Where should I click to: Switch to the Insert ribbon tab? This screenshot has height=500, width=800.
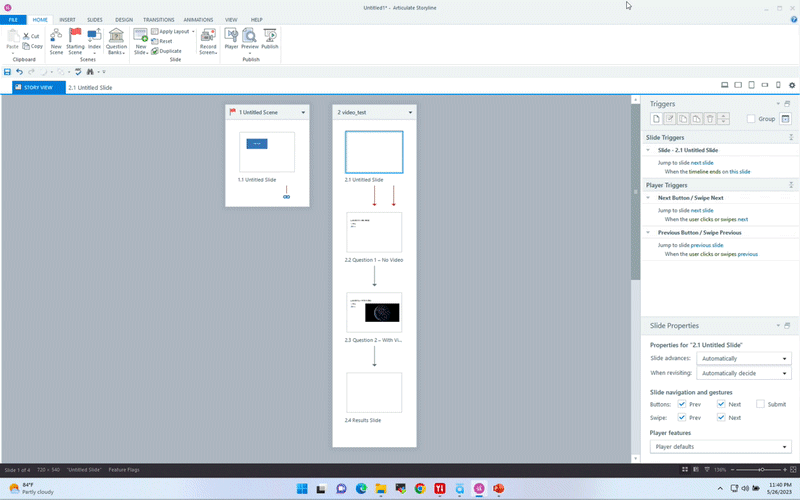click(x=67, y=19)
